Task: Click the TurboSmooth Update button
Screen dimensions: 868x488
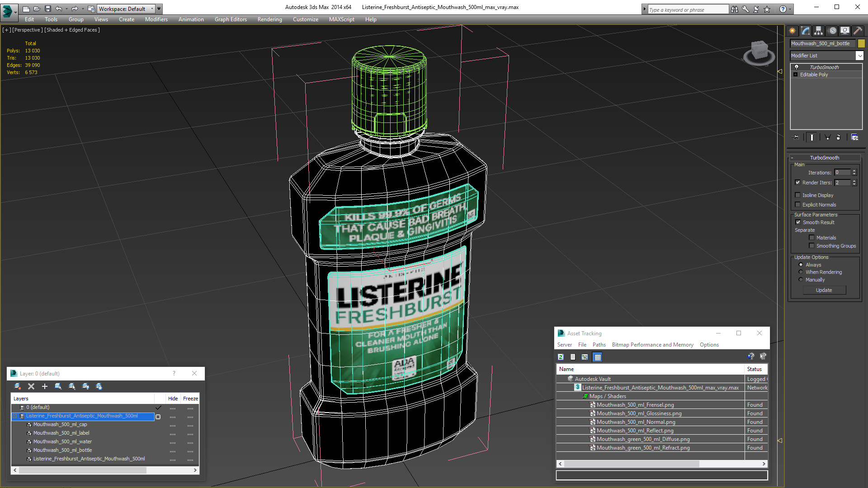Action: (824, 290)
